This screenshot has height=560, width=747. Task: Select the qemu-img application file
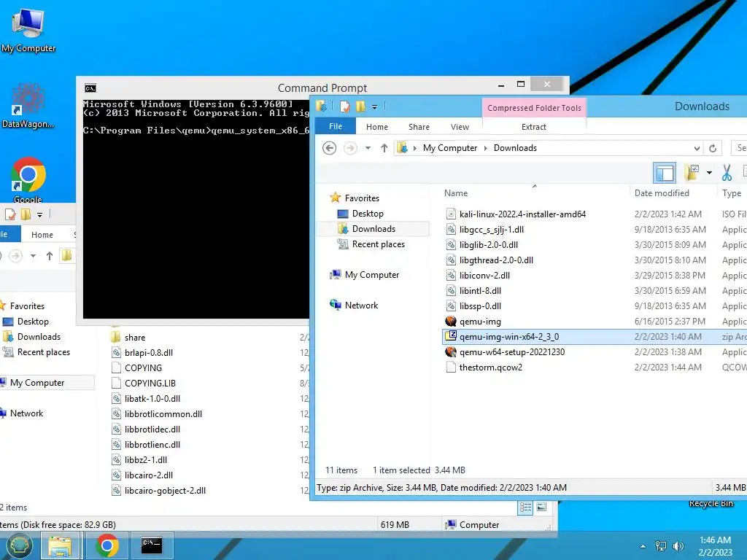480,322
